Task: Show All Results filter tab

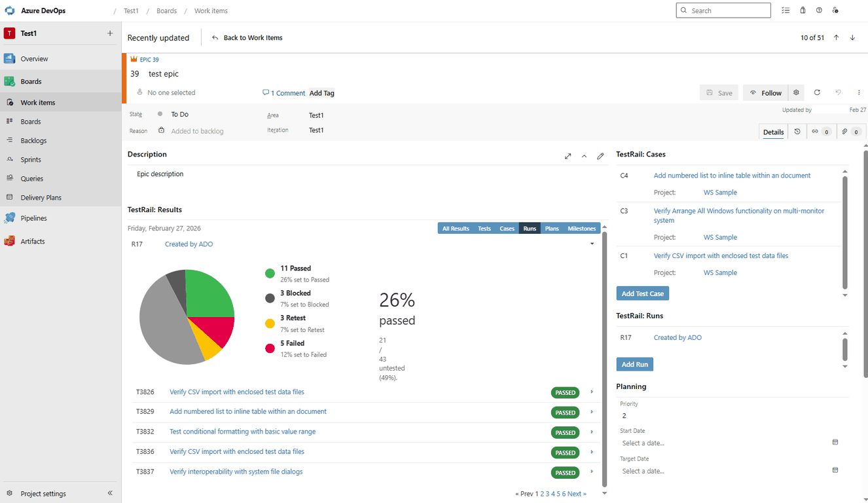Action: pos(456,229)
